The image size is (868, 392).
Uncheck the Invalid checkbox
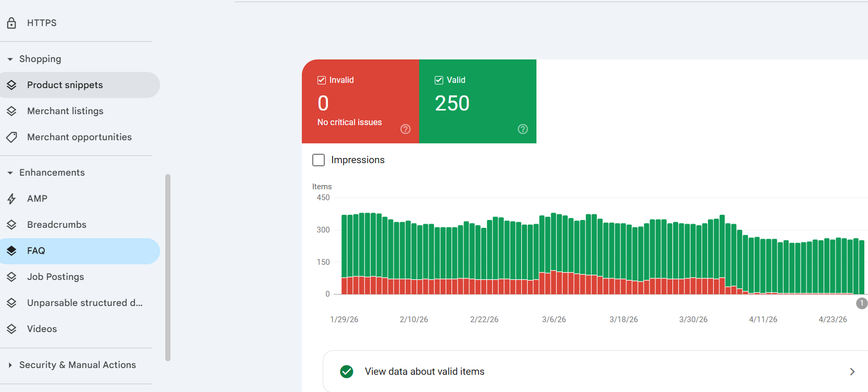[322, 80]
